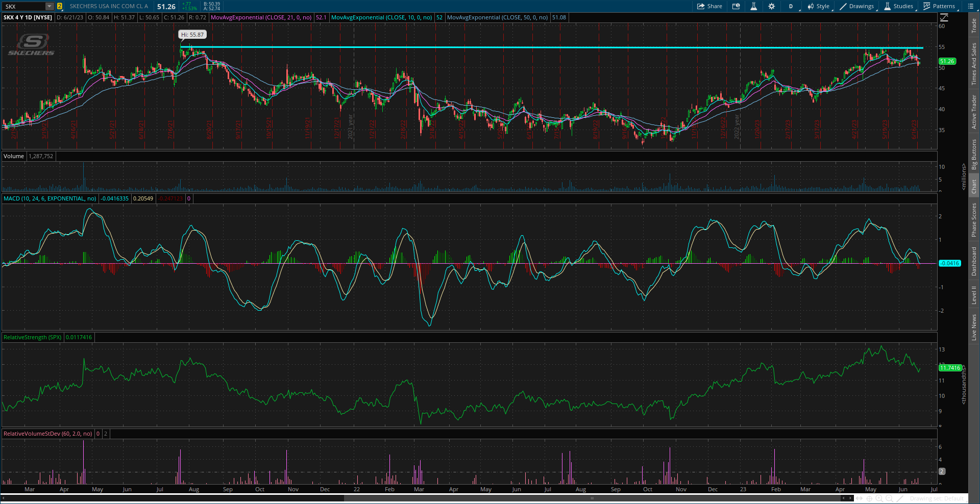Click the cyan horizontal resistance line
980x504 pixels.
[x=551, y=47]
